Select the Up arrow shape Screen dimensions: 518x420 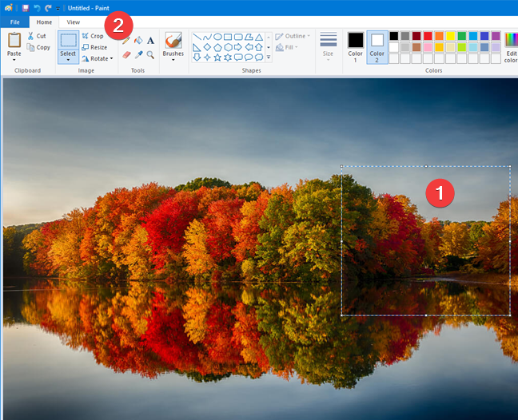(259, 47)
